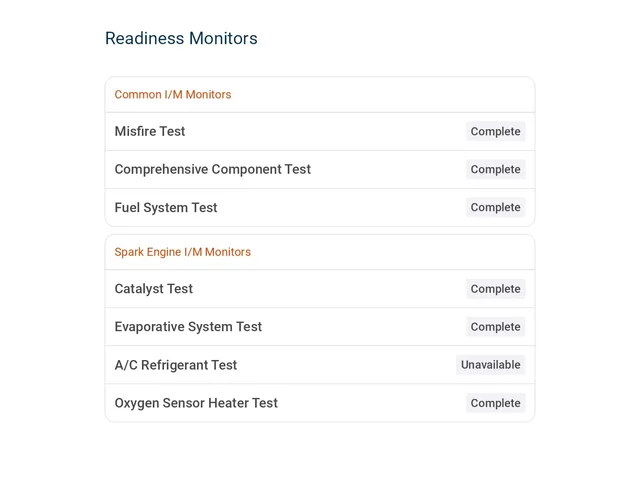This screenshot has height=480, width=640.
Task: Click the Complete badge next to Catalyst Test
Action: 496,289
